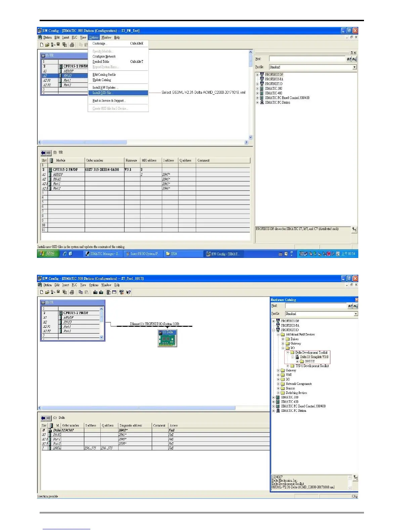
Task: Choose Customize in the Options menu
Action: 118,44
